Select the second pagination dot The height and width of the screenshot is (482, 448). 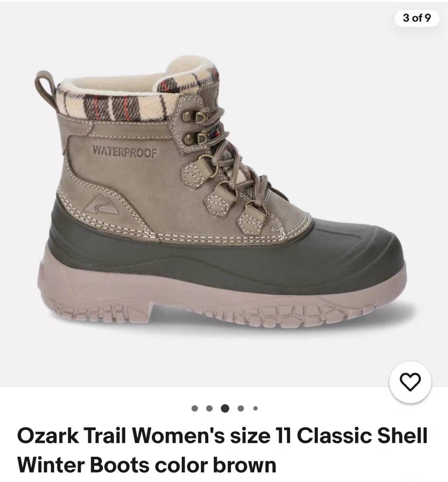tap(209, 408)
